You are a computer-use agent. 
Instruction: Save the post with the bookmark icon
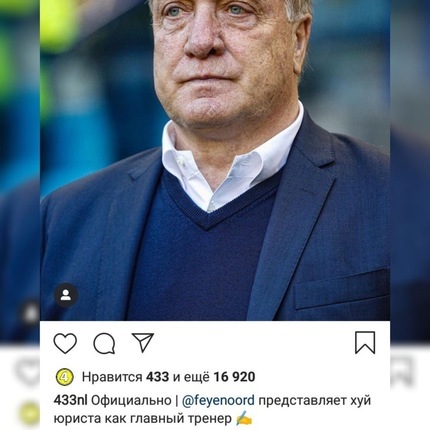(365, 342)
